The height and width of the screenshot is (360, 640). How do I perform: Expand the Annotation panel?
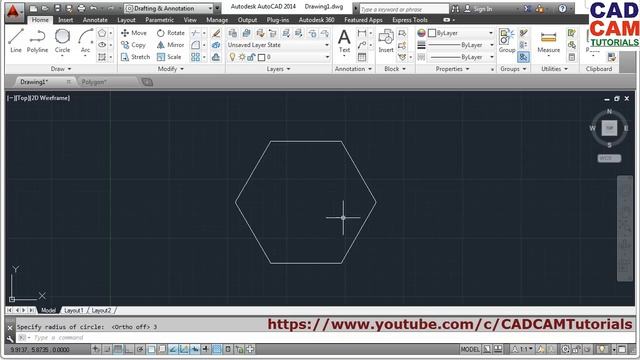pyautogui.click(x=353, y=69)
